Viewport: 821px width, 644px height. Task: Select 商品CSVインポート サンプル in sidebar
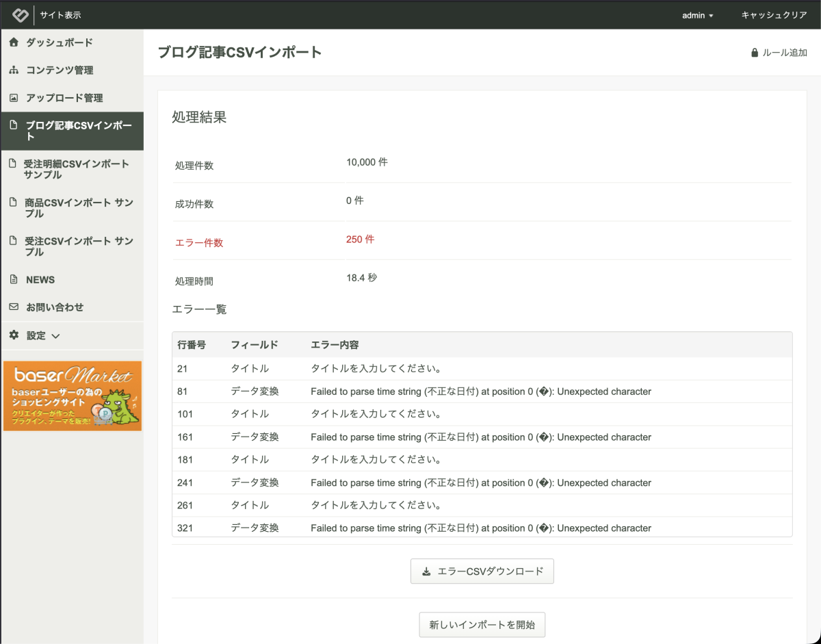[79, 208]
